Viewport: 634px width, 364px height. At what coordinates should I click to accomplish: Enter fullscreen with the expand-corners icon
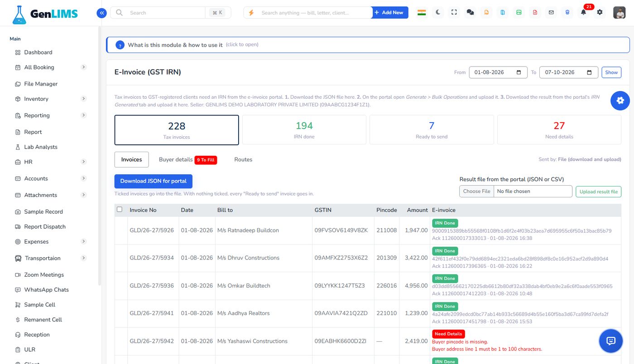coord(454,13)
